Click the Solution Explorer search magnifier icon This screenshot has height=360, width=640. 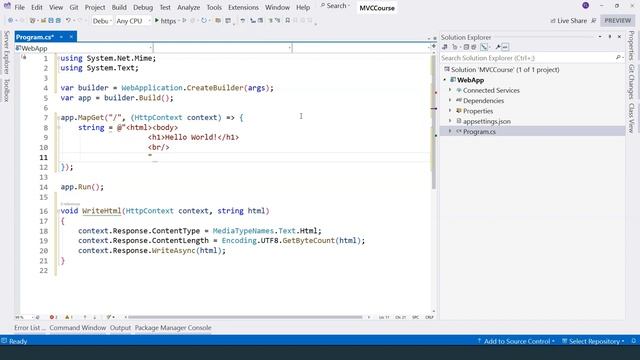coord(618,58)
